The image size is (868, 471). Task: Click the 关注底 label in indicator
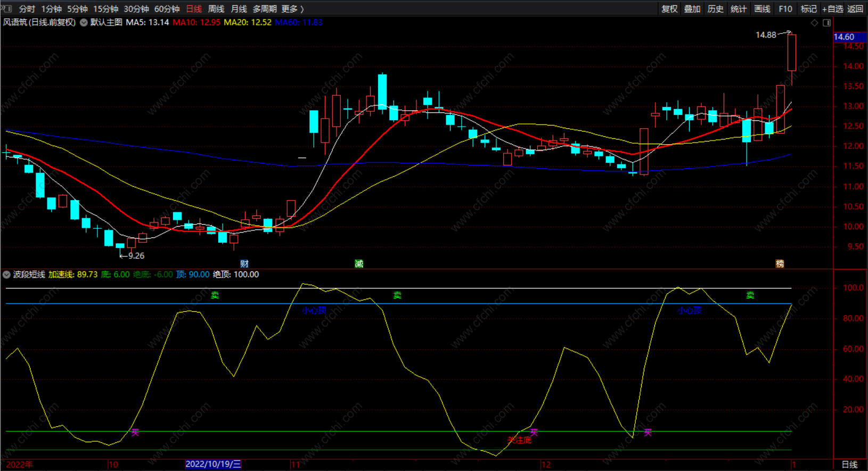[519, 440]
